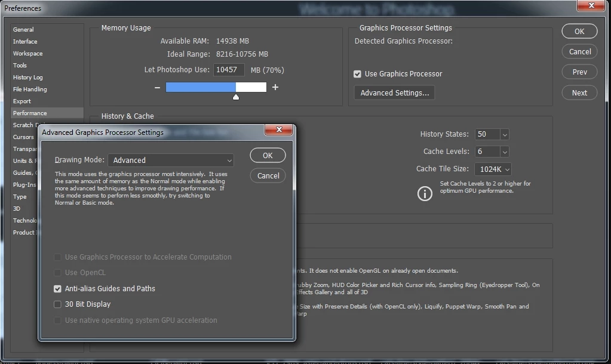
Task: Click the memory slider triangle handle
Action: [236, 97]
